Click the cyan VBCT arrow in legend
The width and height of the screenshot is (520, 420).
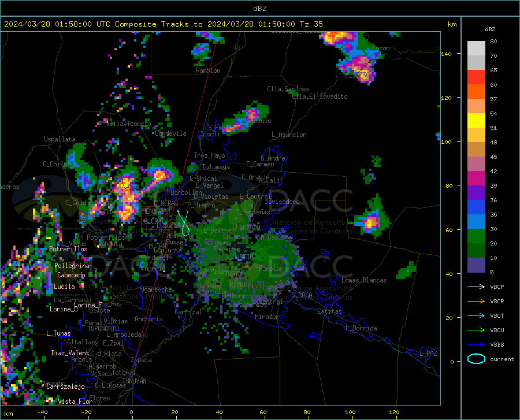(476, 315)
